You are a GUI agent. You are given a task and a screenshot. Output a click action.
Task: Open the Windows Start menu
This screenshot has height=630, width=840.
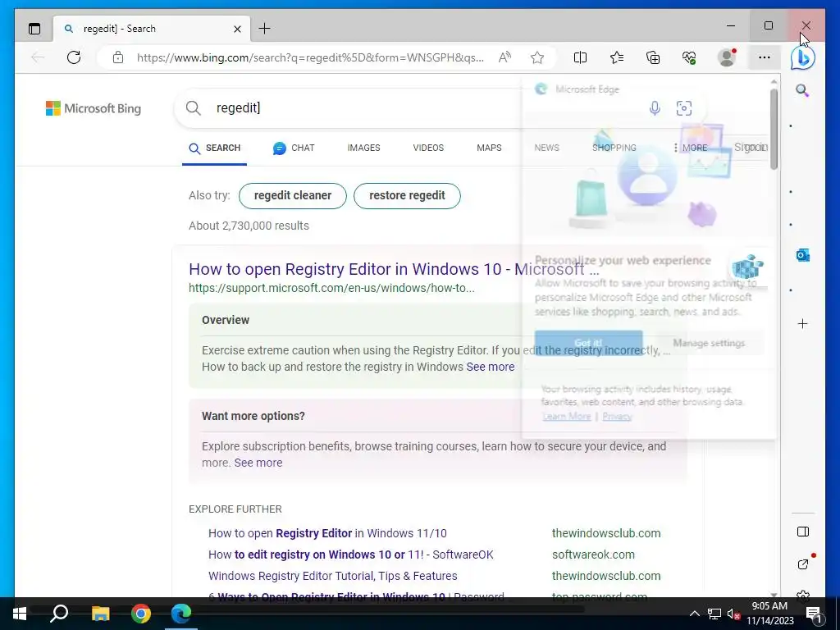[x=20, y=614]
